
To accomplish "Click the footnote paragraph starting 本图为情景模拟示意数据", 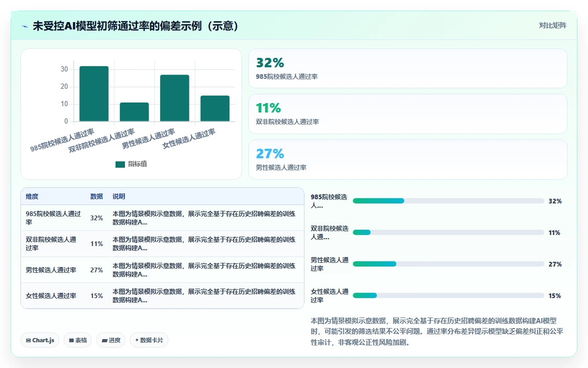I will pyautogui.click(x=437, y=332).
